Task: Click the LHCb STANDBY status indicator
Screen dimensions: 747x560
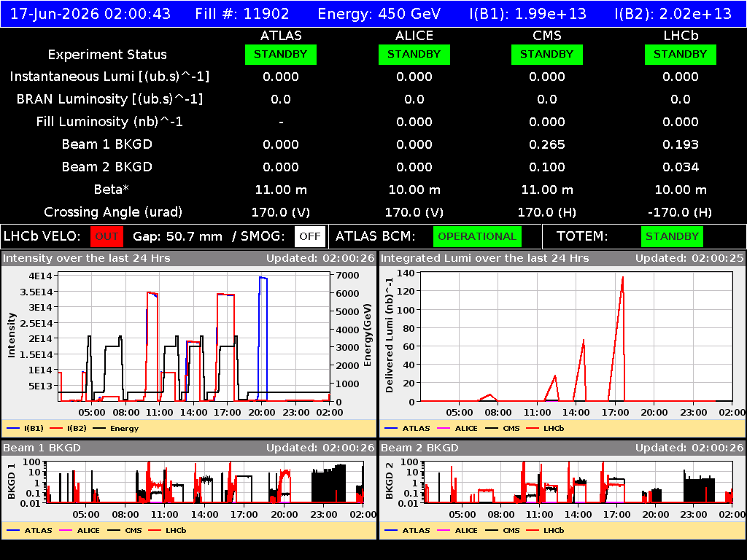Action: [681, 55]
